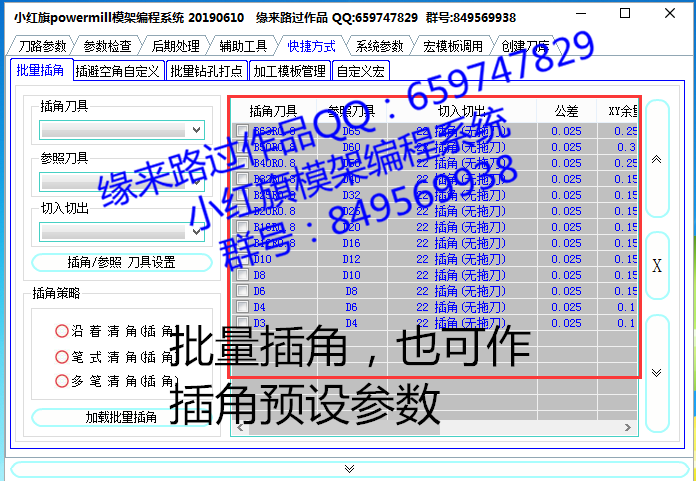The height and width of the screenshot is (481, 696).
Task: Tick the checkbox for row D10
Action: pos(242,259)
